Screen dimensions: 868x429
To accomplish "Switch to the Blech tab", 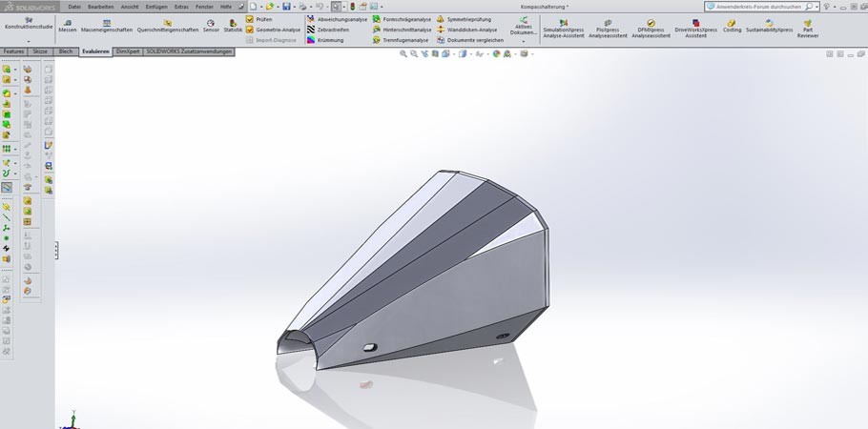I will click(66, 51).
